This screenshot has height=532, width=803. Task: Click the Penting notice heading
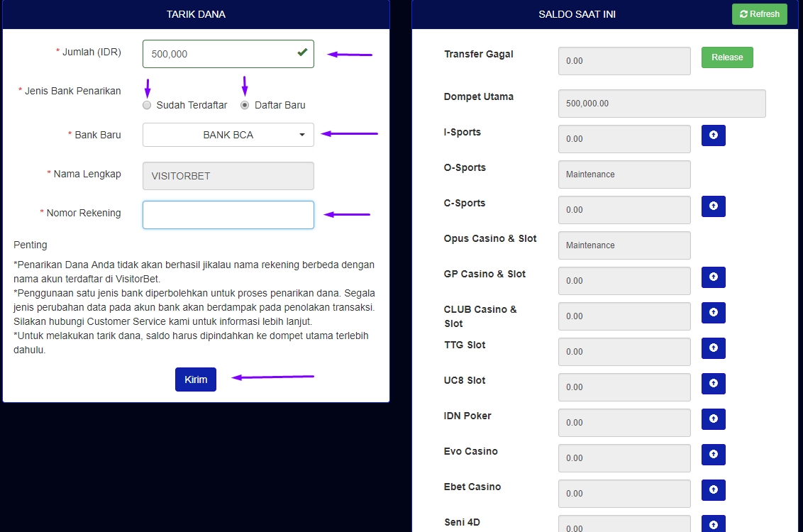(x=31, y=245)
